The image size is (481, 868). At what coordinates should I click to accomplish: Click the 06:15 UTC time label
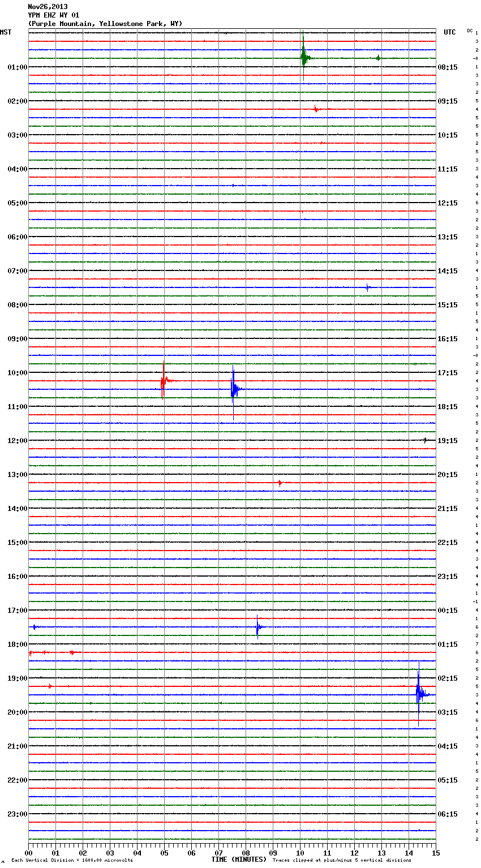(448, 814)
